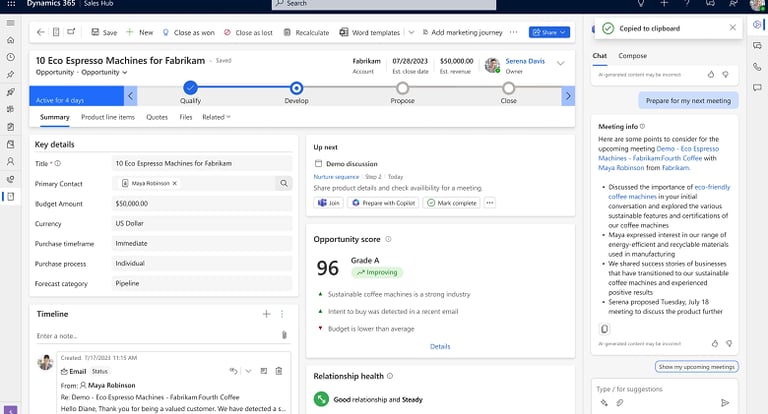This screenshot has height=414, width=768.
Task: Delete the timeline email with trash icon
Action: click(x=279, y=371)
